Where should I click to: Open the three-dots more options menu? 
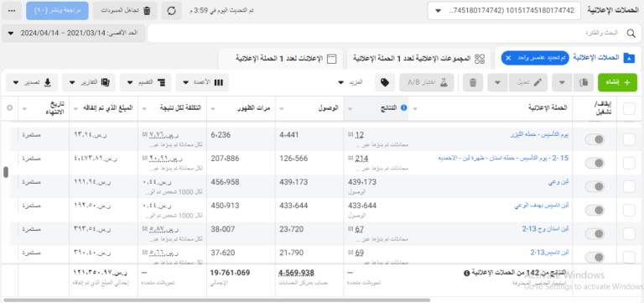[x=12, y=11]
